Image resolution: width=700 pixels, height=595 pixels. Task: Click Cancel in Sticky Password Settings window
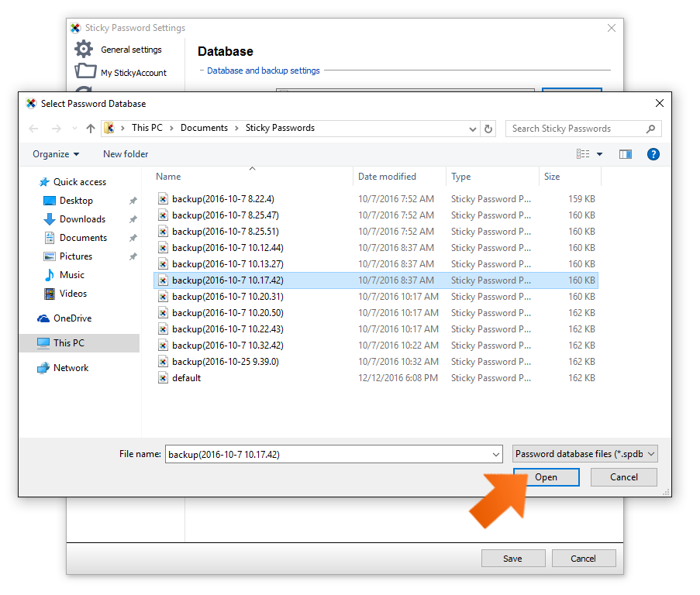584,559
